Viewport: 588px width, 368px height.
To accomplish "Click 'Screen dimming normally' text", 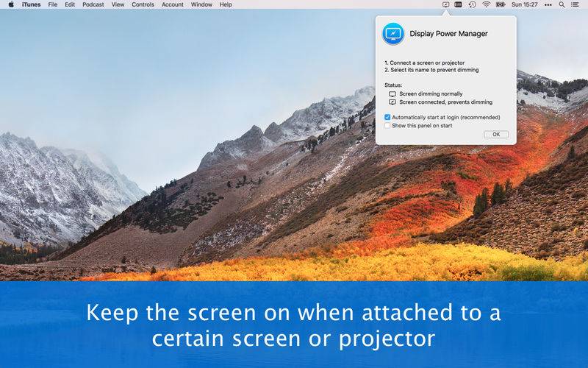I will coord(431,94).
